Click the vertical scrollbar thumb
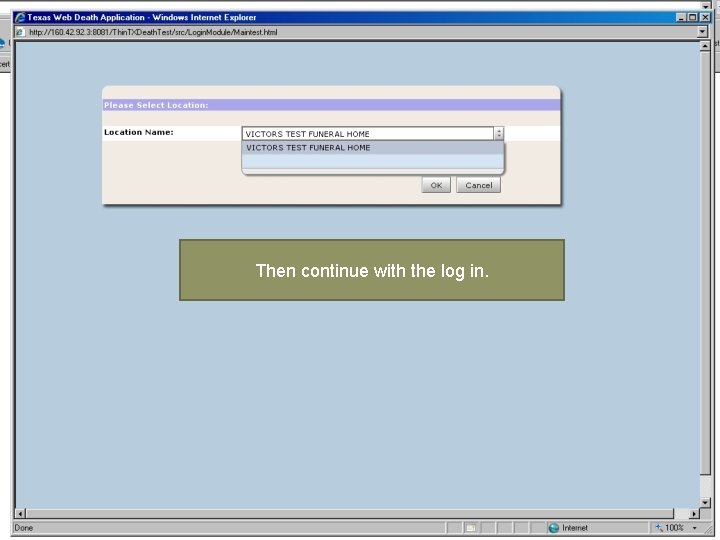The height and width of the screenshot is (540, 720). pyautogui.click(x=705, y=263)
